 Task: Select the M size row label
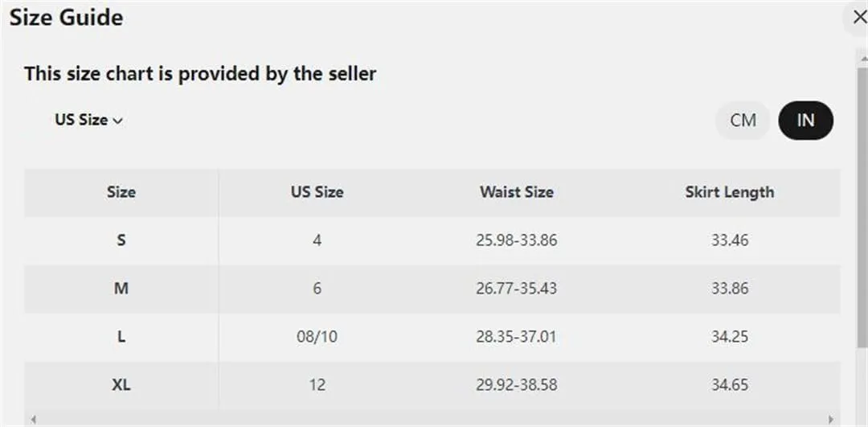121,289
